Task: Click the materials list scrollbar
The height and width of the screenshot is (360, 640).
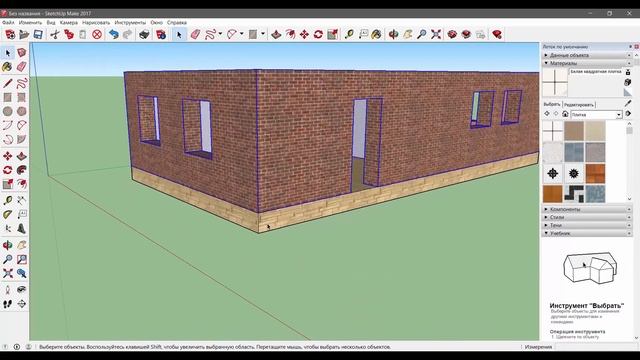Action: click(x=629, y=162)
